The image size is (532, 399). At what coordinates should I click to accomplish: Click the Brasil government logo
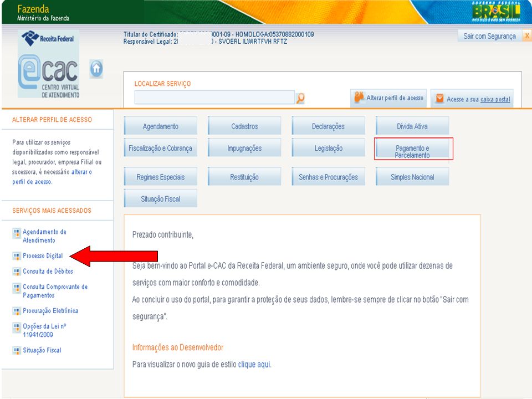(x=495, y=12)
